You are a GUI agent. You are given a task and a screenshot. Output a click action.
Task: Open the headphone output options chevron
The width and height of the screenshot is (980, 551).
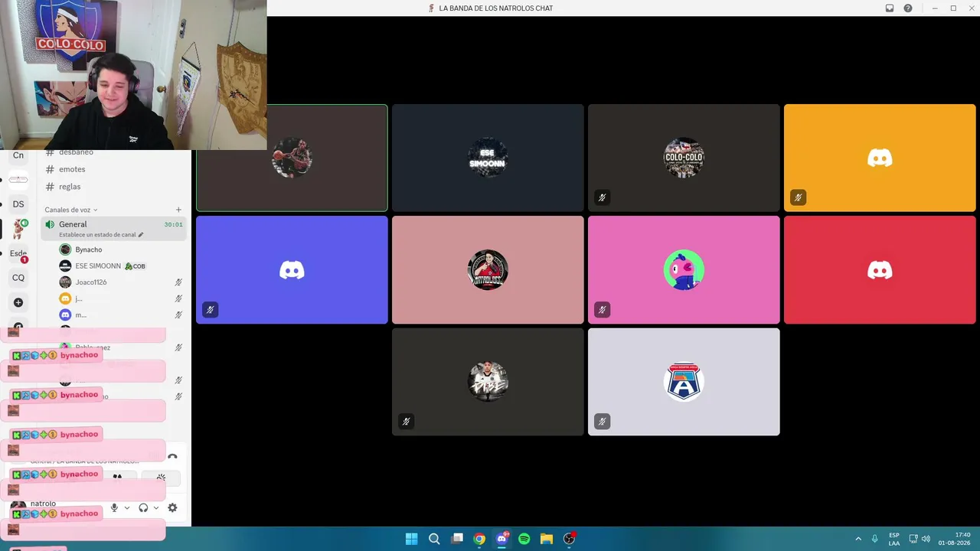coord(156,507)
